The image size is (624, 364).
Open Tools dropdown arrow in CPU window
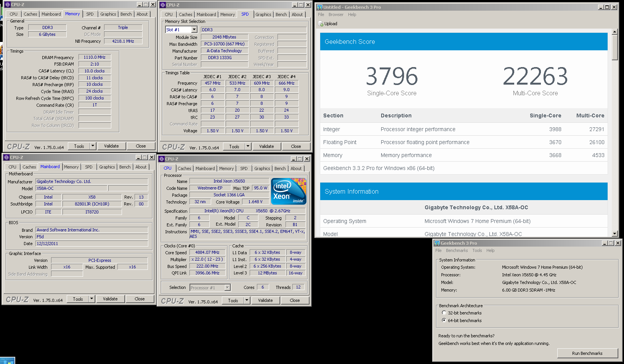click(247, 300)
